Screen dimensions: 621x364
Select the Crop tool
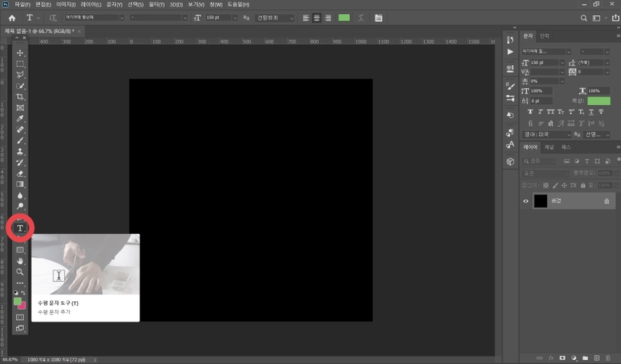[x=20, y=97]
